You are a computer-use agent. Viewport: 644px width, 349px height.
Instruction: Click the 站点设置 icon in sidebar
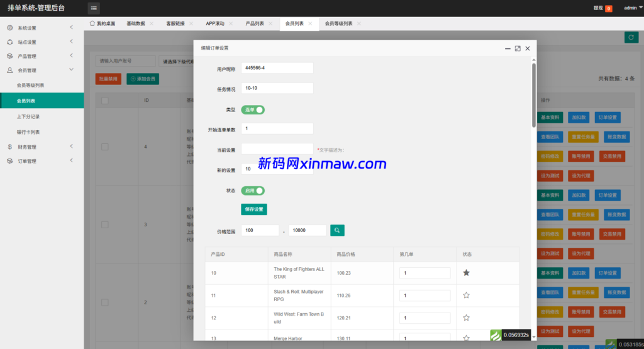pos(10,42)
